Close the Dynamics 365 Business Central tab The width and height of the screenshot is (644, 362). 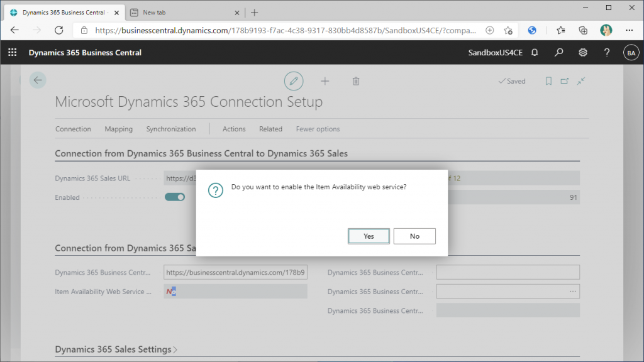coord(116,13)
